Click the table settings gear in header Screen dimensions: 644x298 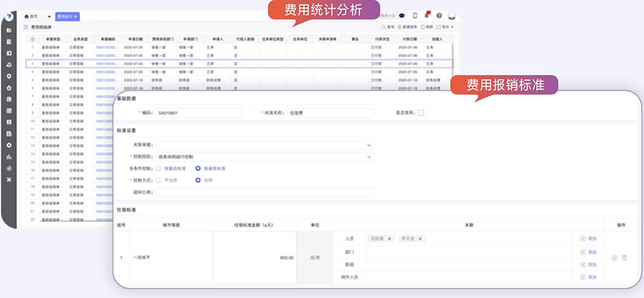33,39
